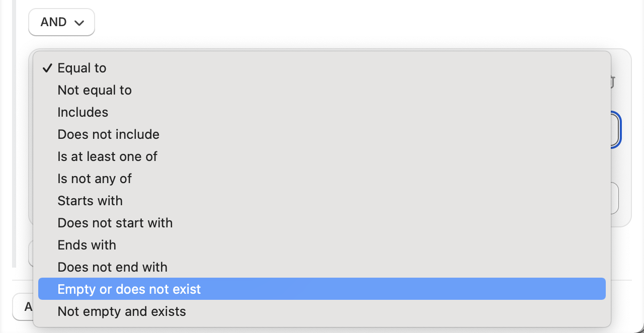Click the chevron arrow beside AND
This screenshot has height=333, width=644.
click(x=79, y=23)
